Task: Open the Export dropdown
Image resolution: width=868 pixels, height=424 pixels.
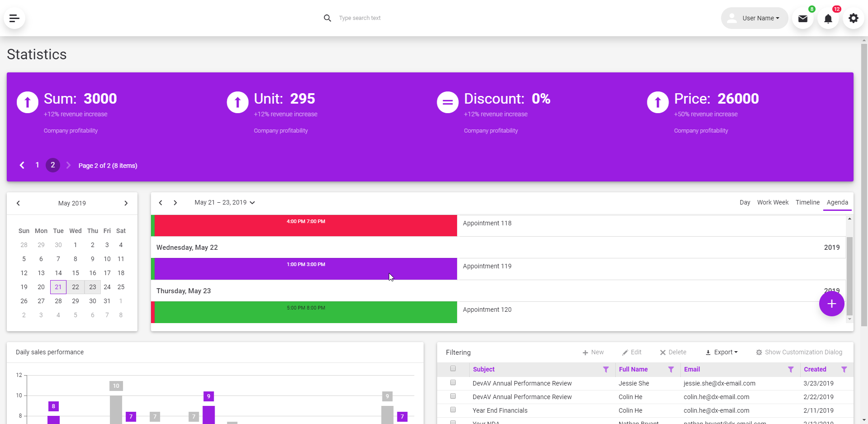Action: click(722, 353)
